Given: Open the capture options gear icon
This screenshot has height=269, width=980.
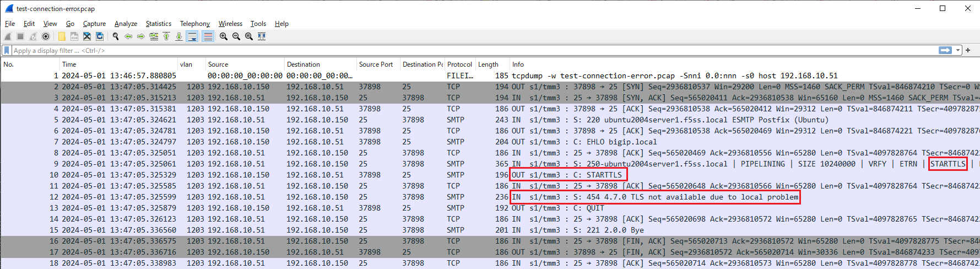Looking at the screenshot, I should tap(46, 36).
